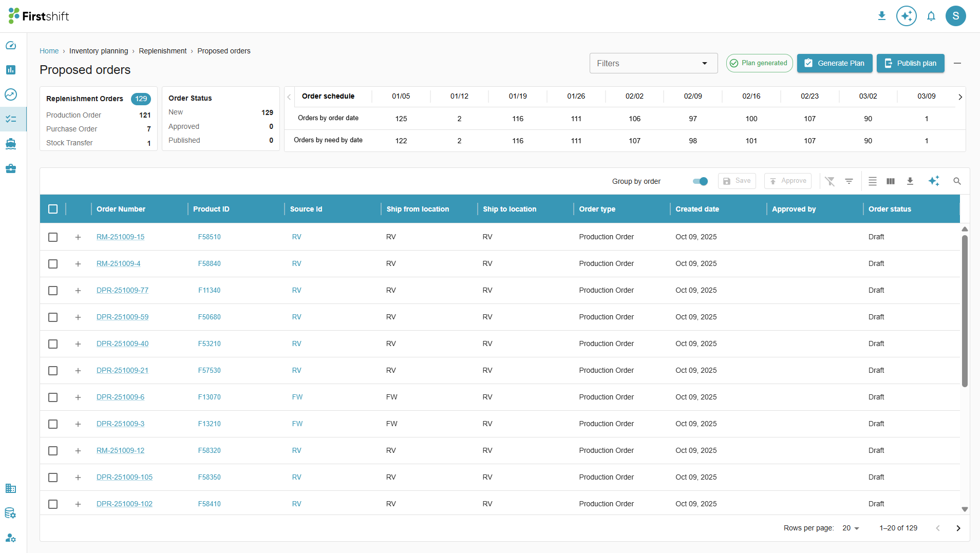The image size is (980, 553).
Task: Click the table vertical scrollbar thumb
Action: (x=965, y=311)
